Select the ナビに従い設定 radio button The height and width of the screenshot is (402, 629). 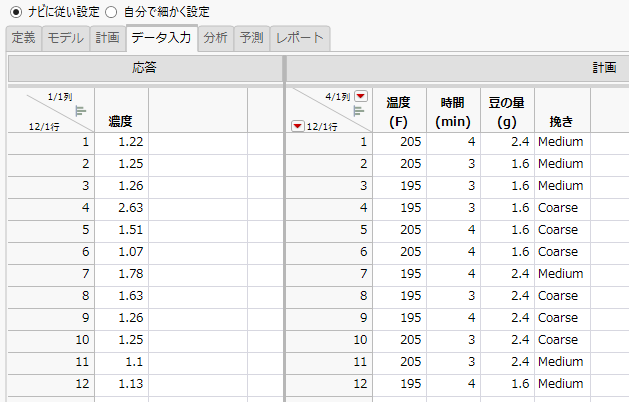pyautogui.click(x=16, y=12)
